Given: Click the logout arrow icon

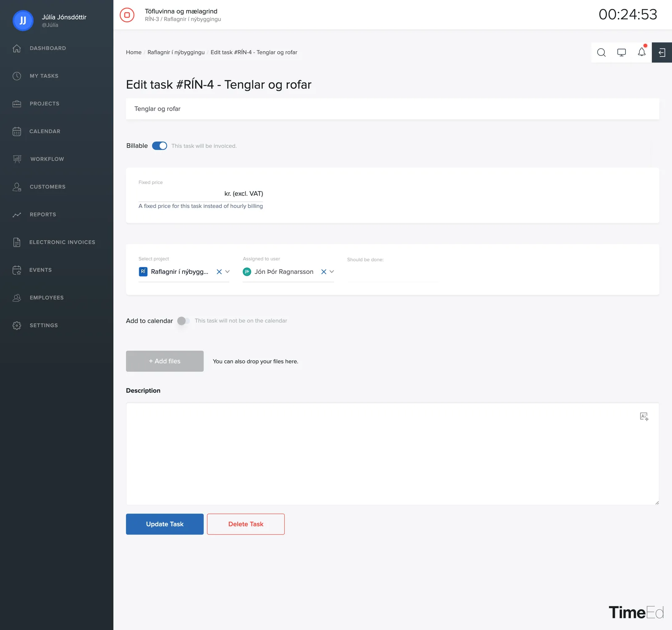Looking at the screenshot, I should point(662,52).
